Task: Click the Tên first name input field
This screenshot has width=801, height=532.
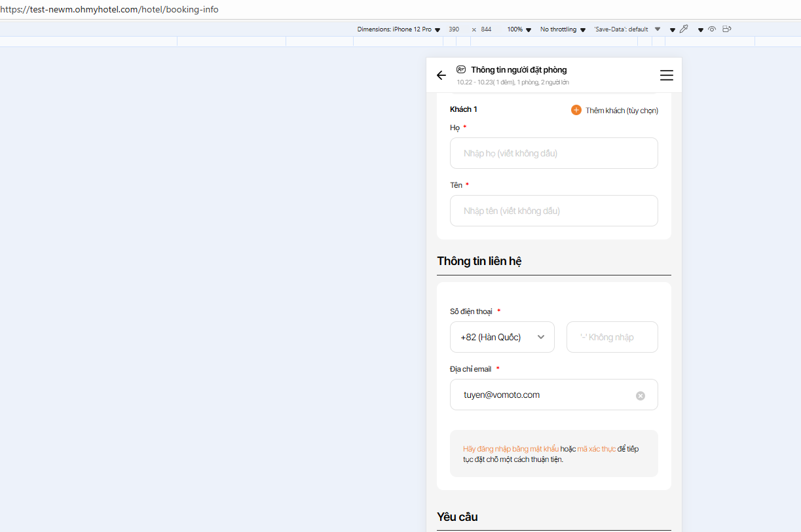Action: [554, 211]
